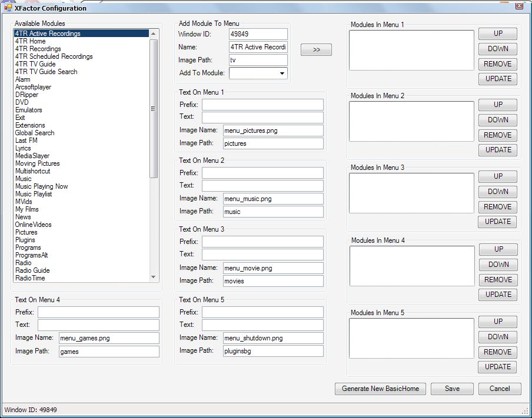
Task: Select Moving Pictures in Available Modules
Action: [x=37, y=163]
